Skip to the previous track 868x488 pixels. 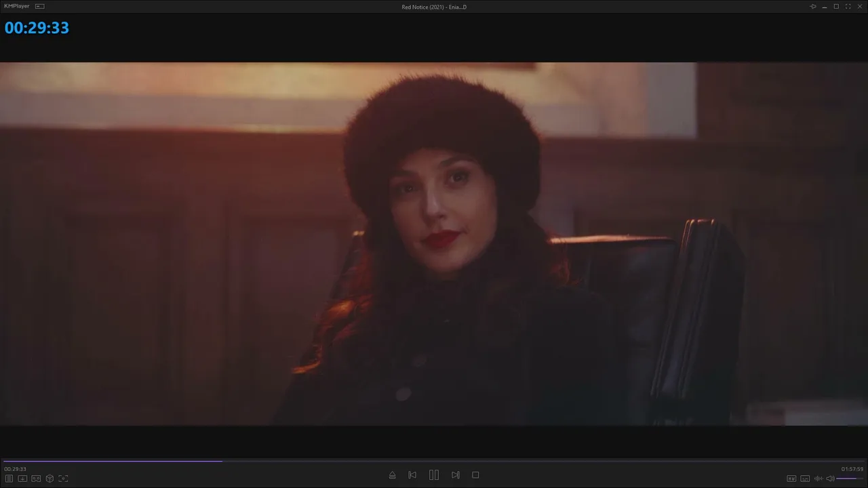pyautogui.click(x=412, y=475)
